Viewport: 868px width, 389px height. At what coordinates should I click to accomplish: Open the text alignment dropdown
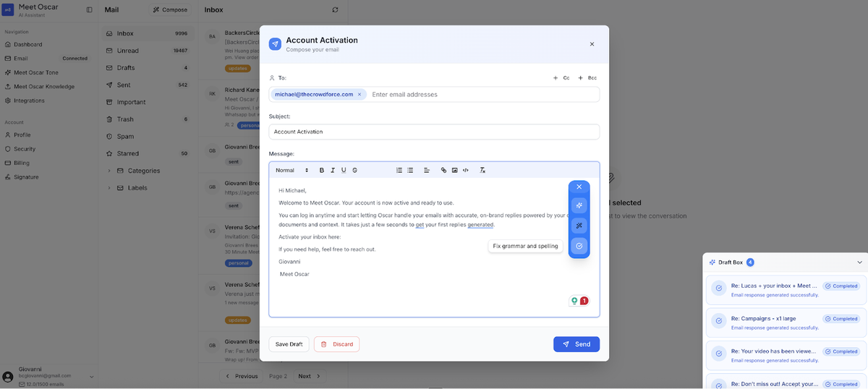[427, 170]
